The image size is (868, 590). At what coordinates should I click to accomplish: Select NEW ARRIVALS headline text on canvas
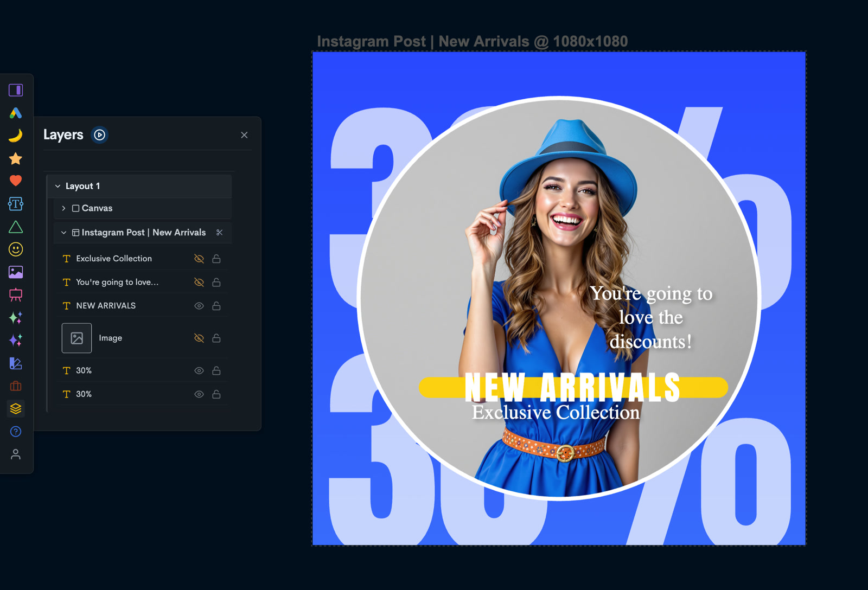[x=572, y=387]
